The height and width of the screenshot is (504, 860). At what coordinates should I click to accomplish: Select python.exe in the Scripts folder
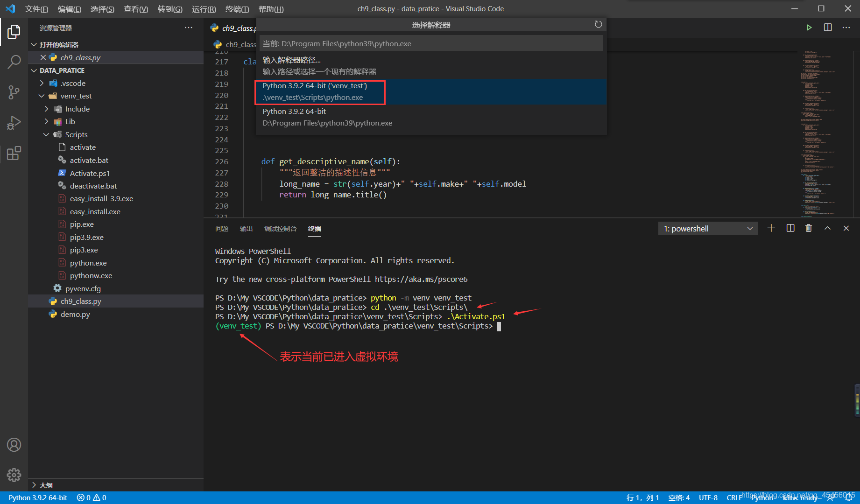[x=88, y=263]
